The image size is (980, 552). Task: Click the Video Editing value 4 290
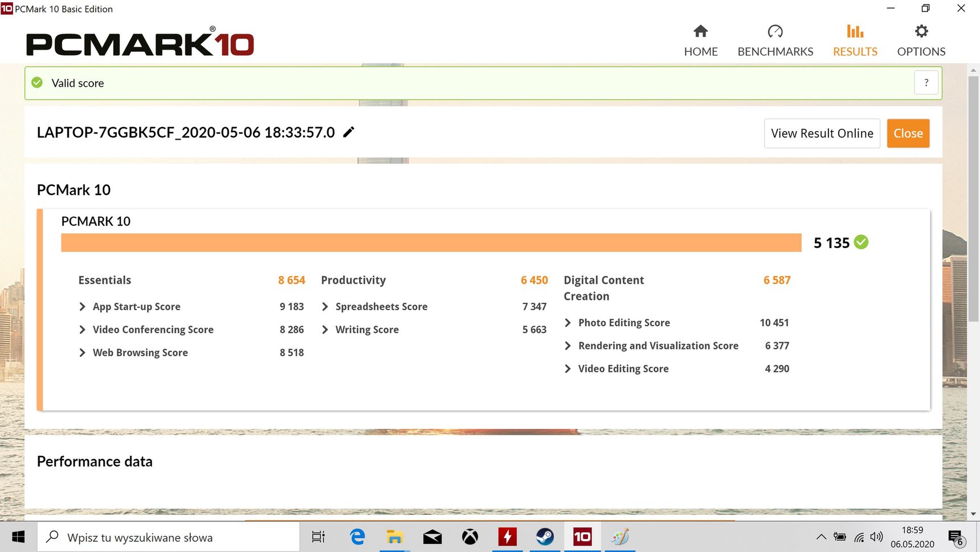(777, 369)
